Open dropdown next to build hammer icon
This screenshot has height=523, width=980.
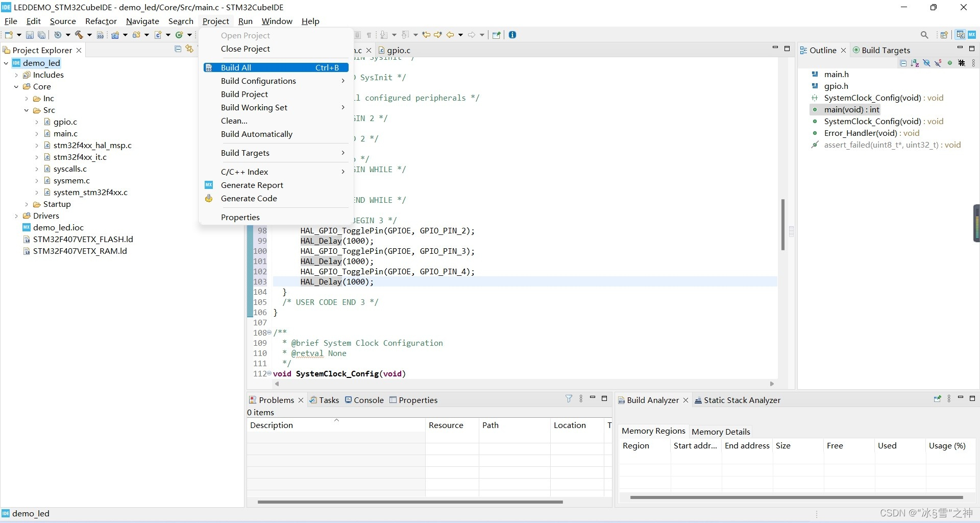point(89,35)
